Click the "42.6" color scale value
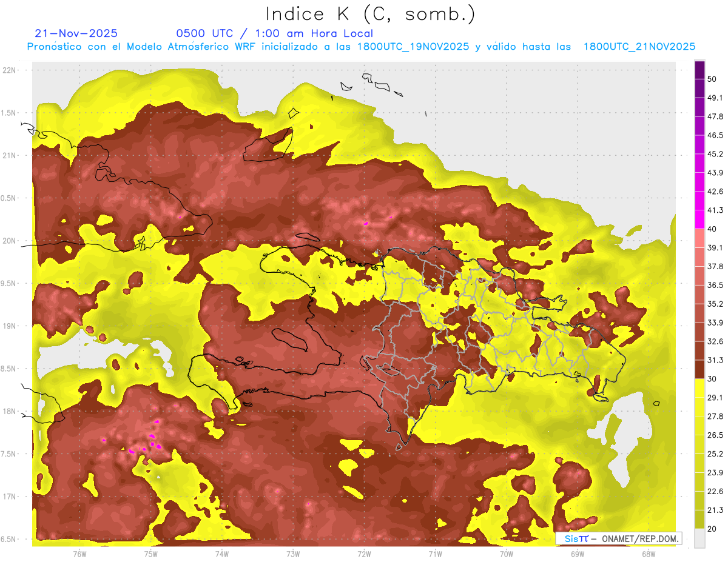 click(x=715, y=192)
